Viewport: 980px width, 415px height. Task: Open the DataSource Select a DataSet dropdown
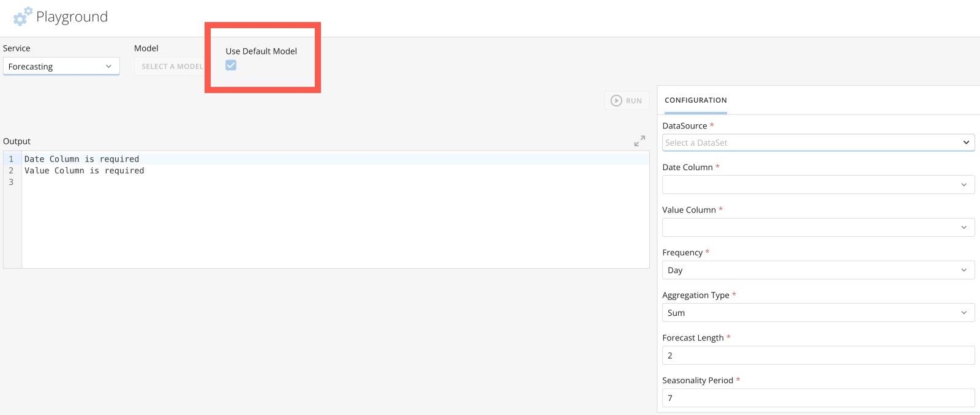pyautogui.click(x=818, y=143)
